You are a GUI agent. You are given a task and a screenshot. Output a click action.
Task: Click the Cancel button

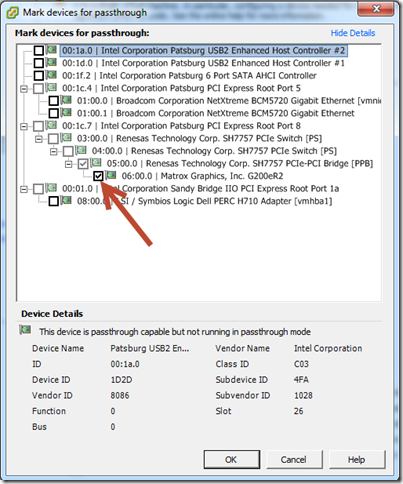click(x=294, y=460)
